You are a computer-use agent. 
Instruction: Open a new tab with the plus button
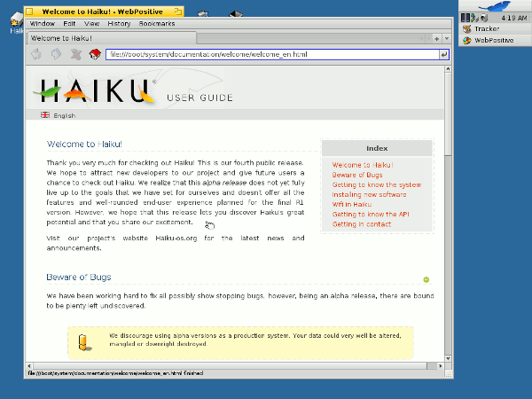(436, 39)
